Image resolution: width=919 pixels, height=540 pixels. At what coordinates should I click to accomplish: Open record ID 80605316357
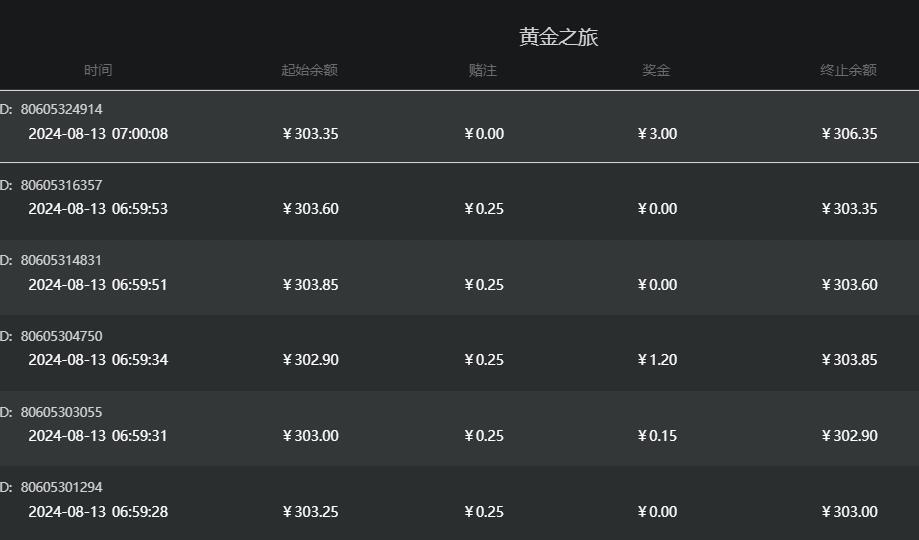(61, 185)
